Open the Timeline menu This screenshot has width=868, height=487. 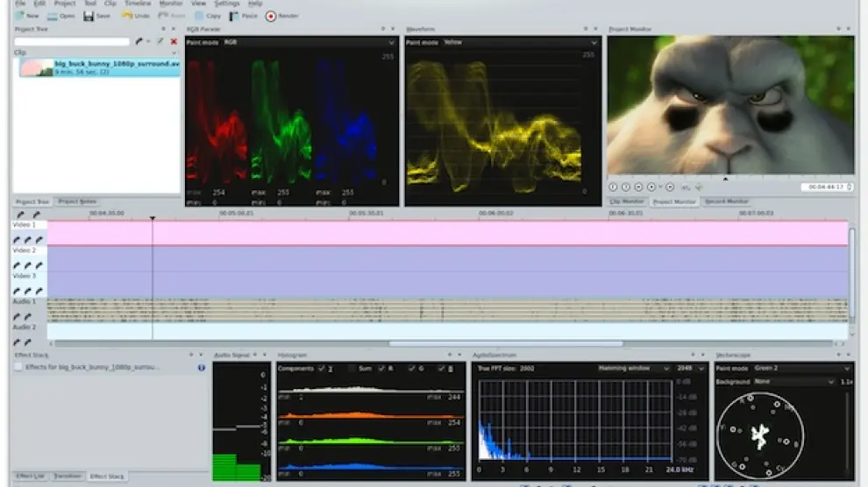(137, 4)
